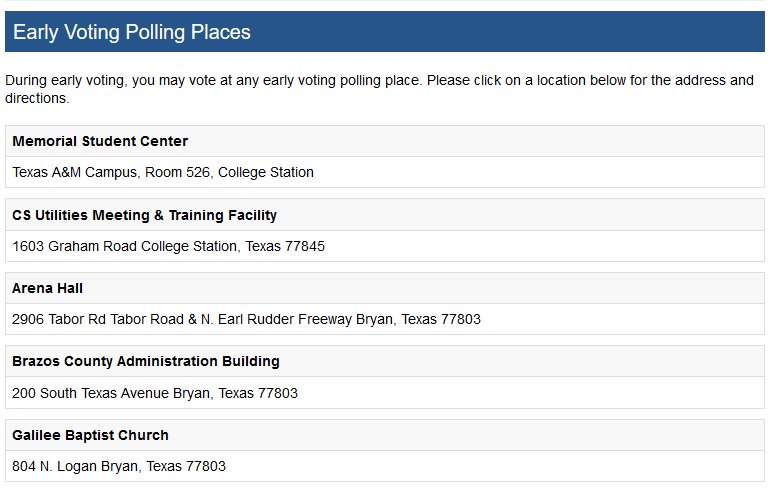Click the early voting instructions paragraph
Screen dimensions: 775x498
(379, 89)
